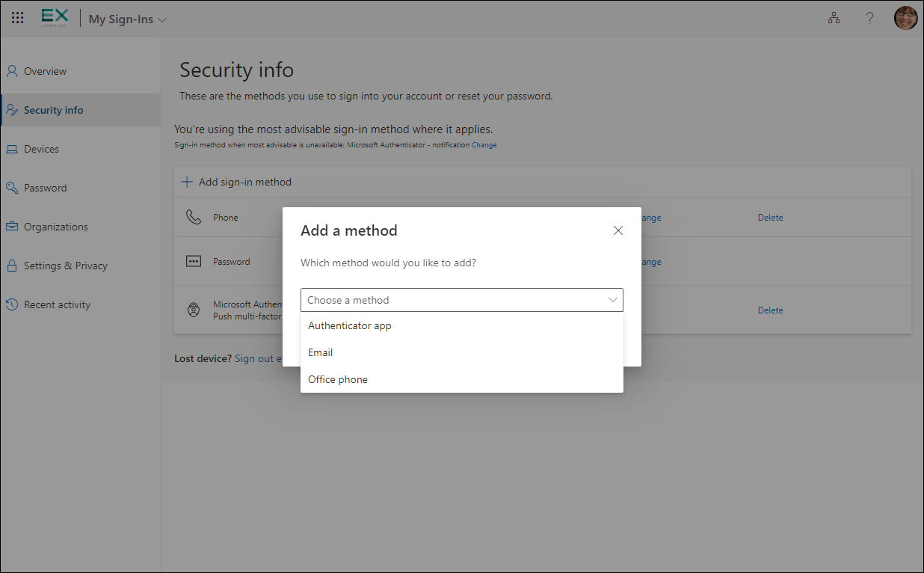Collapse the Choose a method dropdown
Screen dimensions: 924x573
[x=461, y=300]
